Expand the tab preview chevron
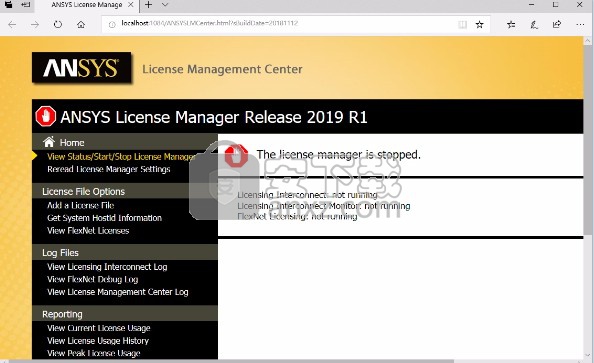The width and height of the screenshot is (594, 363). coord(165,5)
